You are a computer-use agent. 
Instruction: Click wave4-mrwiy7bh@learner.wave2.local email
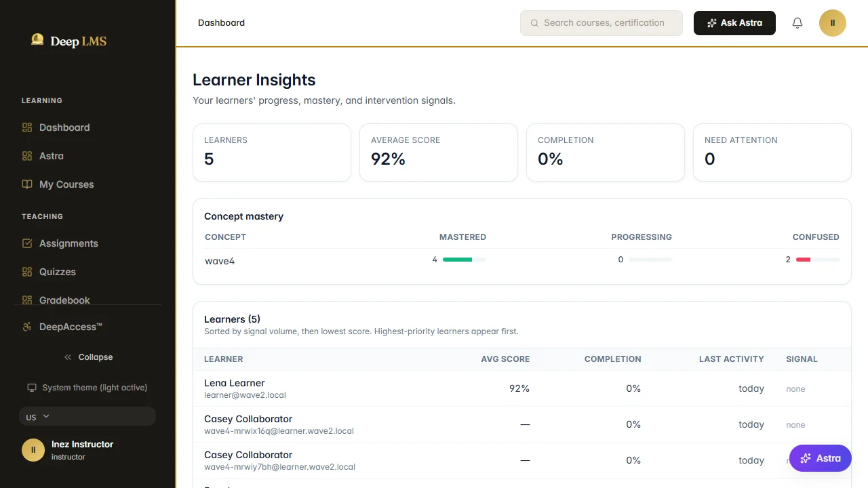[279, 467]
